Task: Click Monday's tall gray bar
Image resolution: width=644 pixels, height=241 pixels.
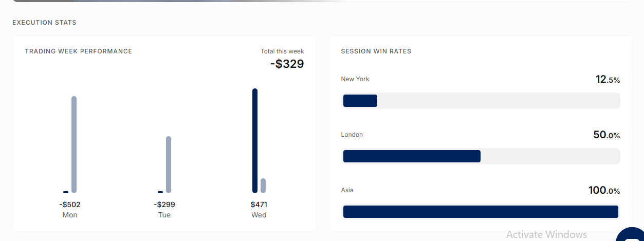Action: [74, 144]
